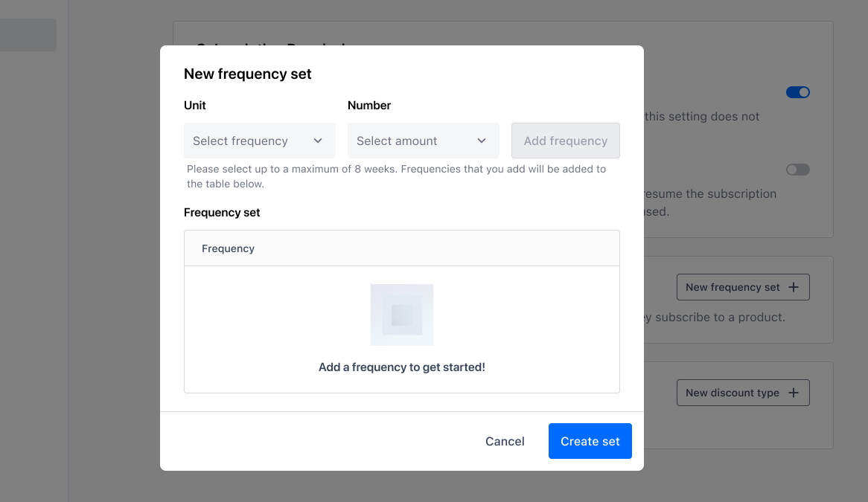Click the Frequency set section heading

[222, 213]
